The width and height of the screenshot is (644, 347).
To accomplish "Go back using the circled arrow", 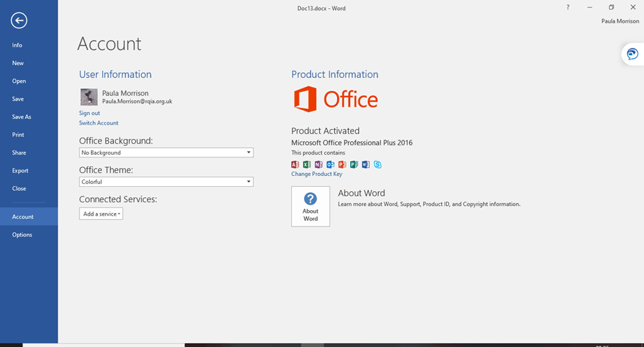I will [19, 21].
